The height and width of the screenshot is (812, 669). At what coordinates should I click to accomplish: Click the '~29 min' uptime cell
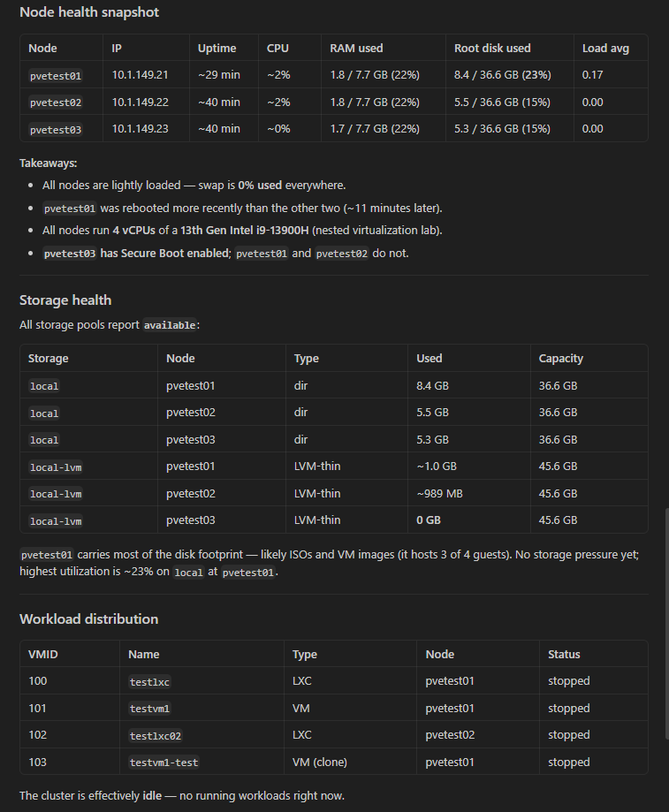[219, 75]
